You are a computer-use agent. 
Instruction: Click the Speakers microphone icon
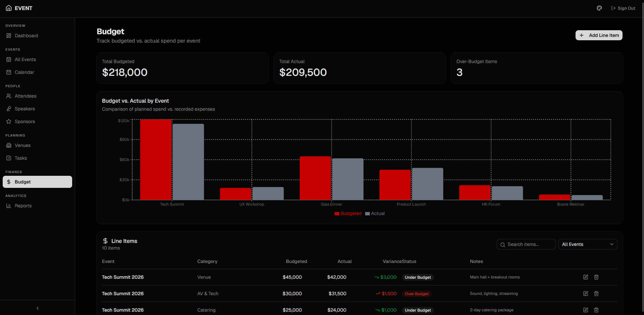9,109
